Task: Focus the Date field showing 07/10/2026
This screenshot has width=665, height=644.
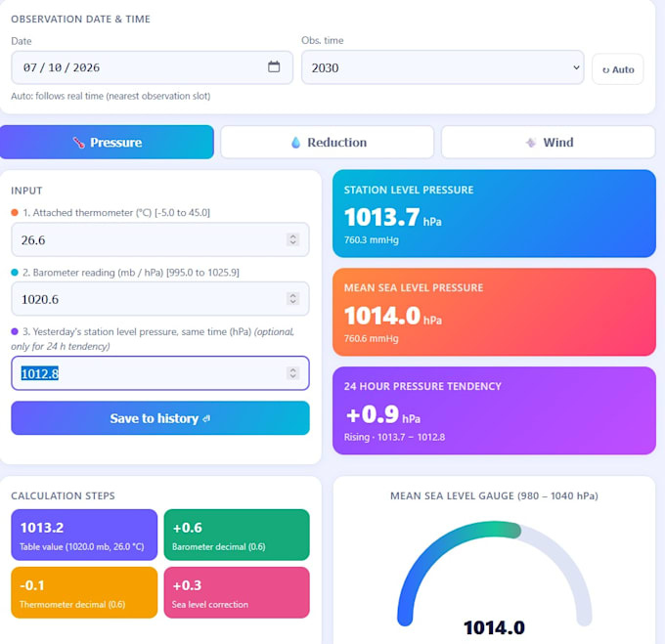Action: tap(152, 67)
